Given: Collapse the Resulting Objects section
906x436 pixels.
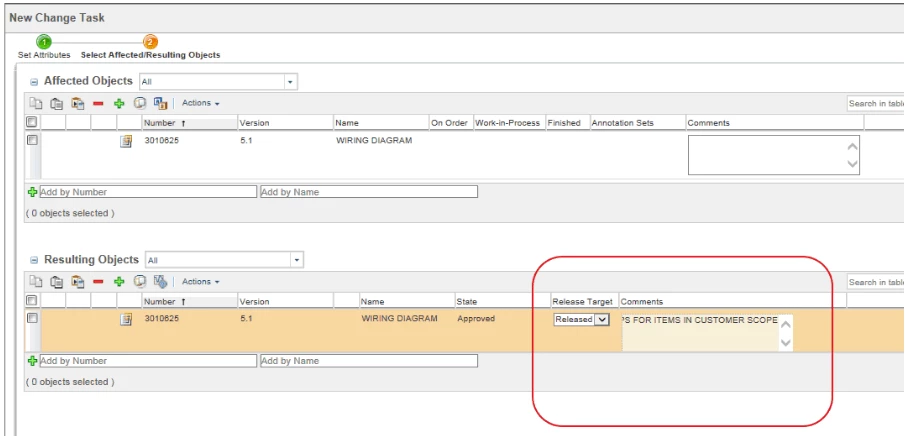Looking at the screenshot, I should [34, 261].
